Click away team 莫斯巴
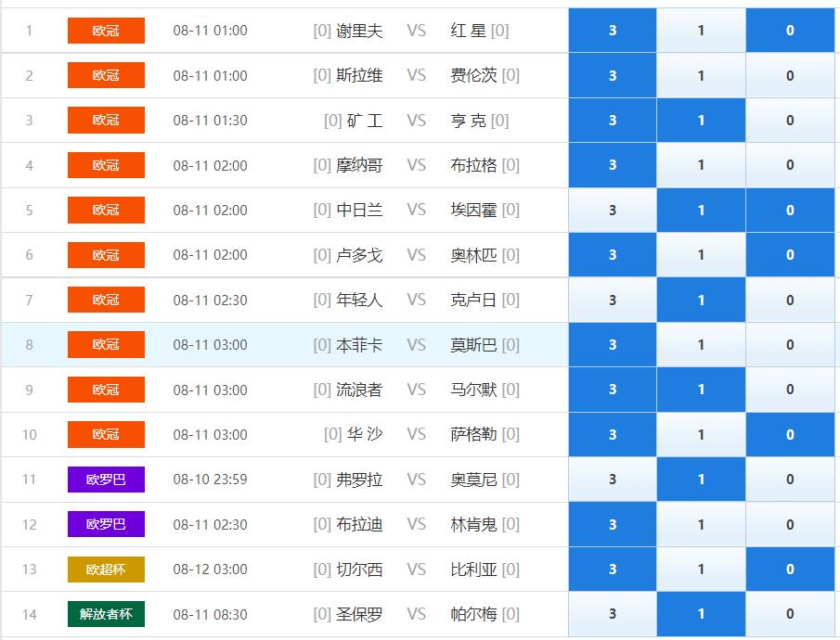 pyautogui.click(x=474, y=345)
